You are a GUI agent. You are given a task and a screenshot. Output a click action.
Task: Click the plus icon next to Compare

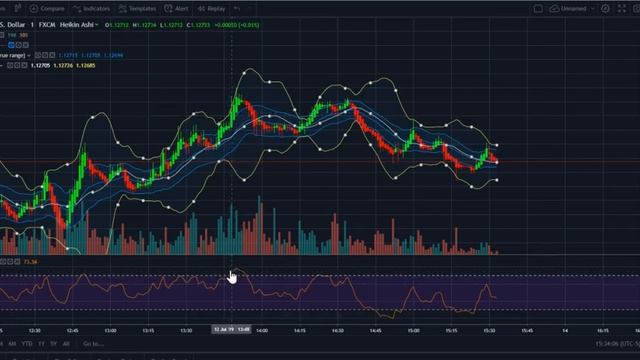click(x=34, y=9)
